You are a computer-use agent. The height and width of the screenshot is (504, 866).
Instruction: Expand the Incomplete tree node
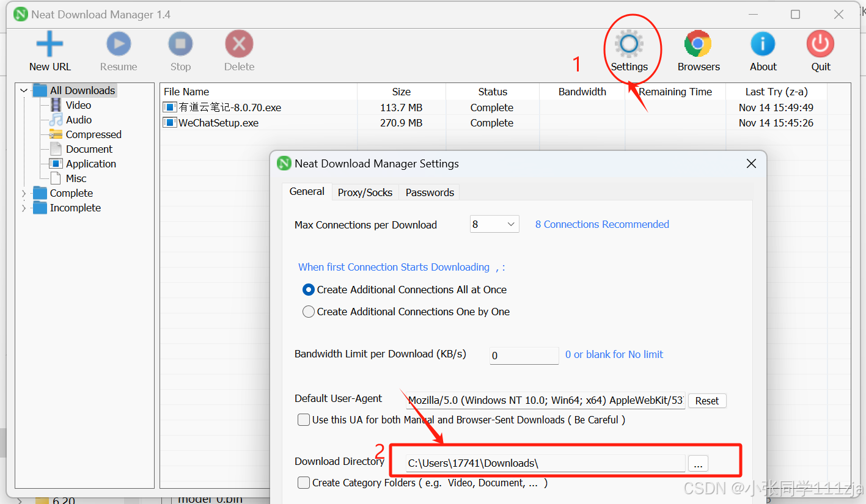coord(24,208)
